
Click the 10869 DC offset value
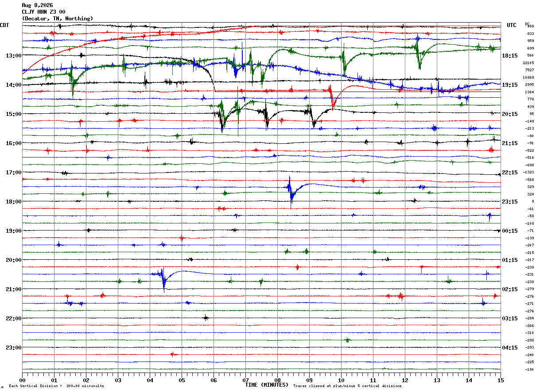(x=530, y=77)
